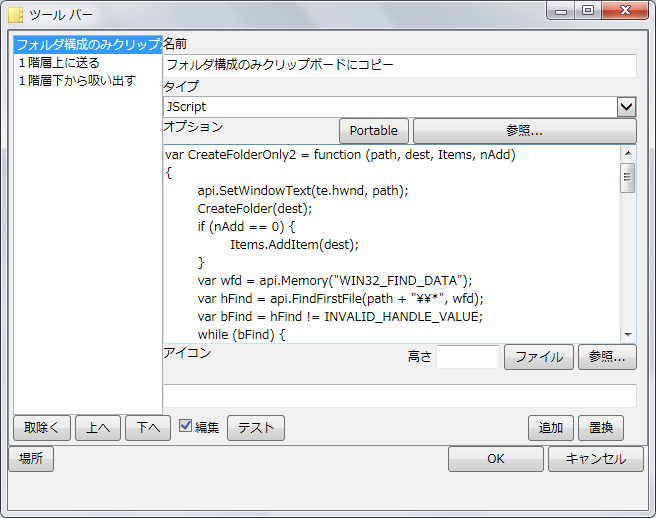The width and height of the screenshot is (656, 518).
Task: Select list item フォルダ構成のみクリップ
Action: pyautogui.click(x=88, y=44)
